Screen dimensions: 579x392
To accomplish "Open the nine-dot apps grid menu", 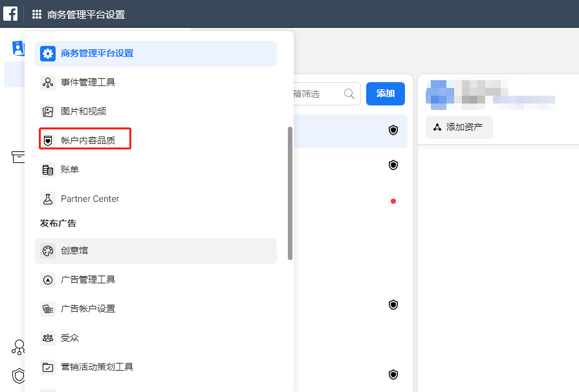I will point(37,14).
